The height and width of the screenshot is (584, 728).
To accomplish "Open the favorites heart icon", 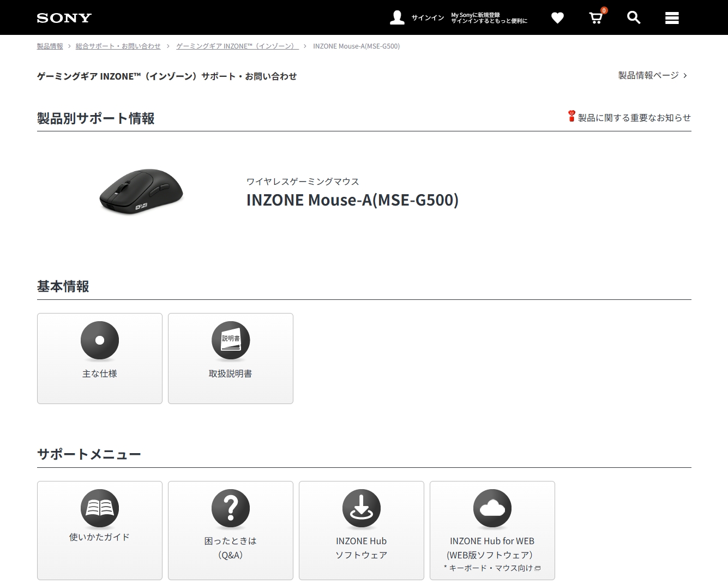I will [x=557, y=18].
